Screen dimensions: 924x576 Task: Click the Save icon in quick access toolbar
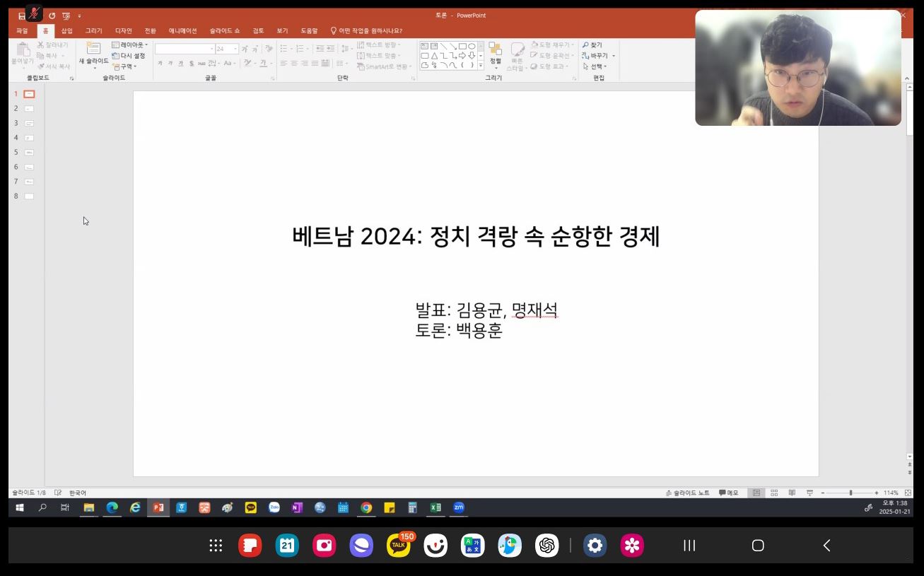pos(21,16)
